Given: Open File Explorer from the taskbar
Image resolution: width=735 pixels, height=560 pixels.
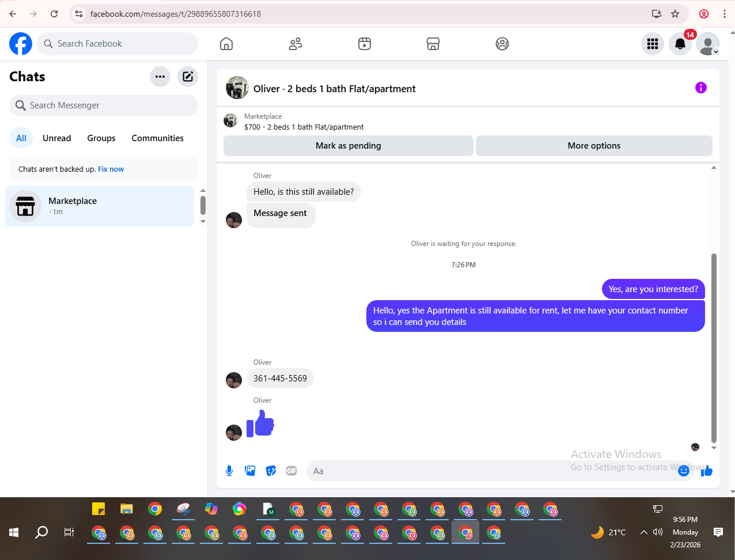Looking at the screenshot, I should [127, 509].
